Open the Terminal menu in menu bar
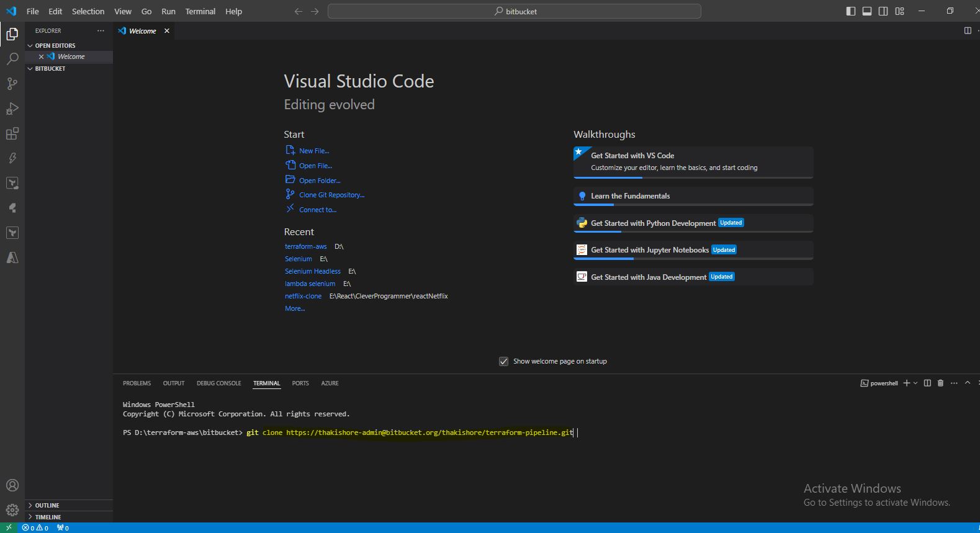This screenshot has height=533, width=980. click(200, 11)
